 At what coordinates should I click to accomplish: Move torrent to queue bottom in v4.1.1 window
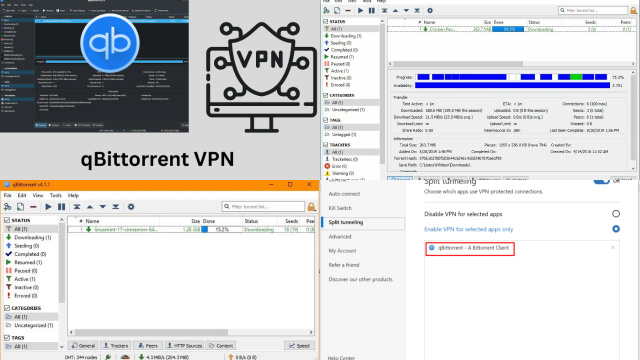(116, 207)
